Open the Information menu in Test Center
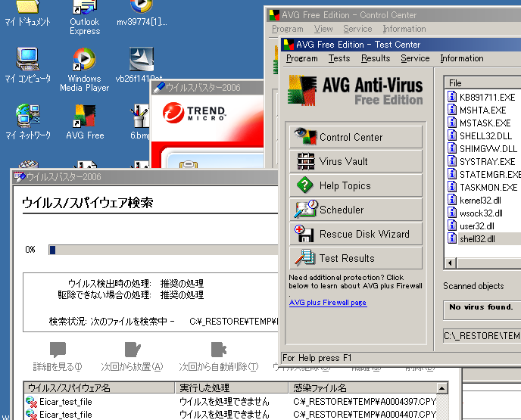Viewport: 521px width, 420px height. (462, 58)
